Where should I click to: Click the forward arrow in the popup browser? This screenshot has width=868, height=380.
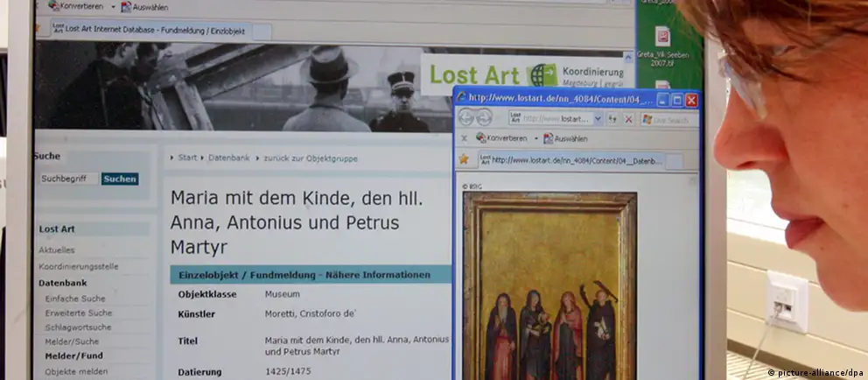click(x=484, y=118)
